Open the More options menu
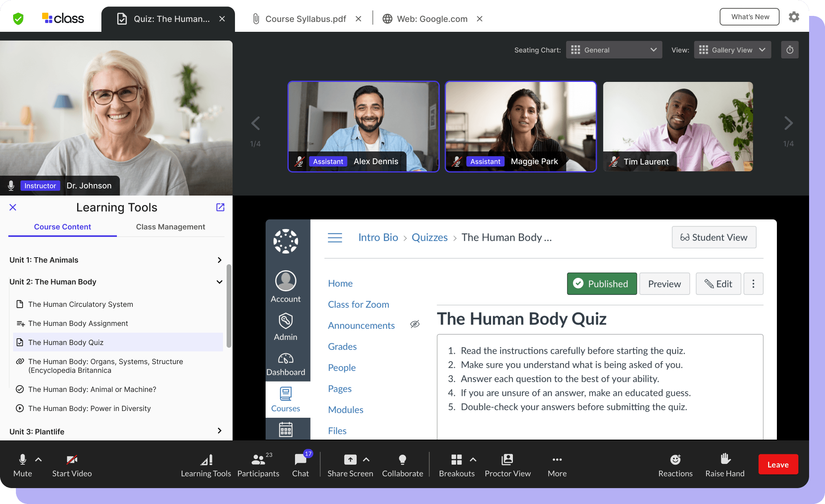Viewport: 825px width, 504px height. [557, 465]
